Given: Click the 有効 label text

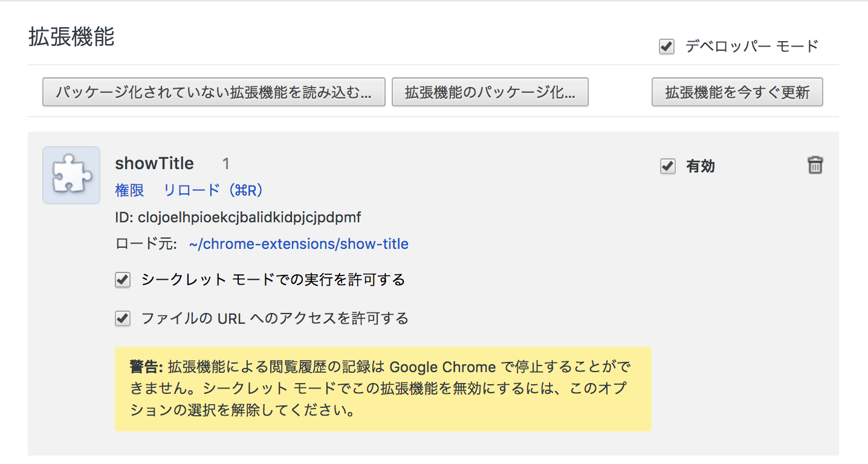Looking at the screenshot, I should click(701, 167).
